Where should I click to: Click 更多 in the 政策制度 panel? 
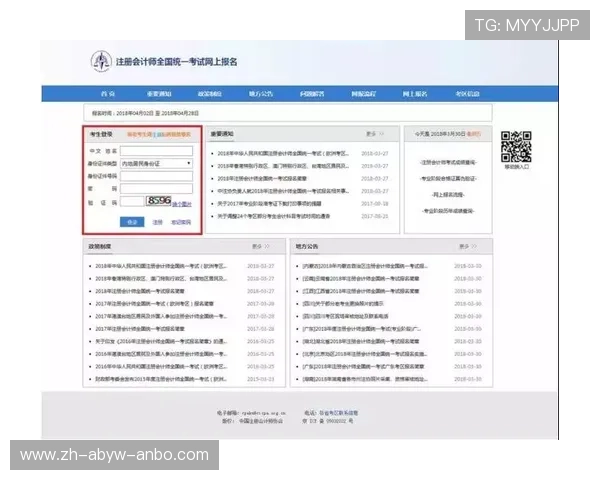(256, 245)
